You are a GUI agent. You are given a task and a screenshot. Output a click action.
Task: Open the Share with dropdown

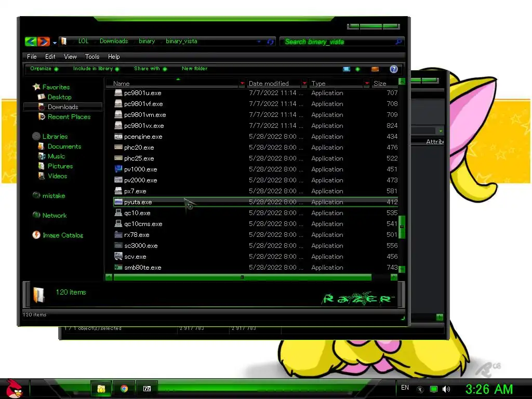click(150, 69)
